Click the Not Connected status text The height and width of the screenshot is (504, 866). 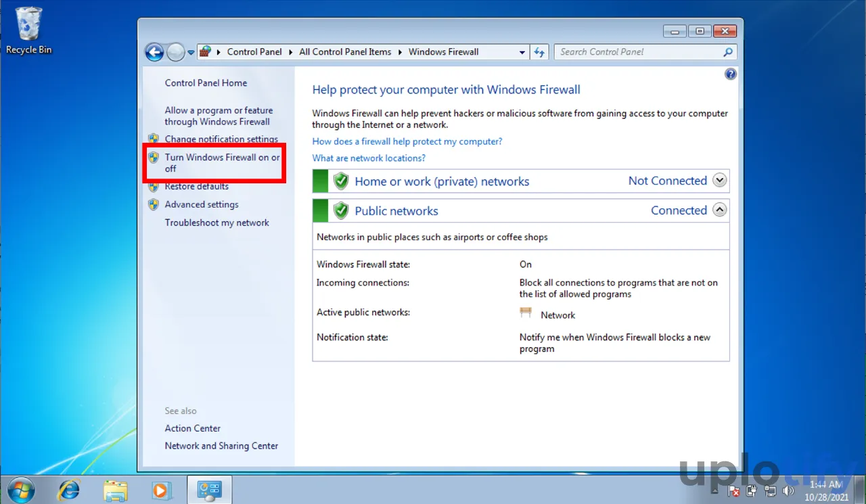point(668,181)
